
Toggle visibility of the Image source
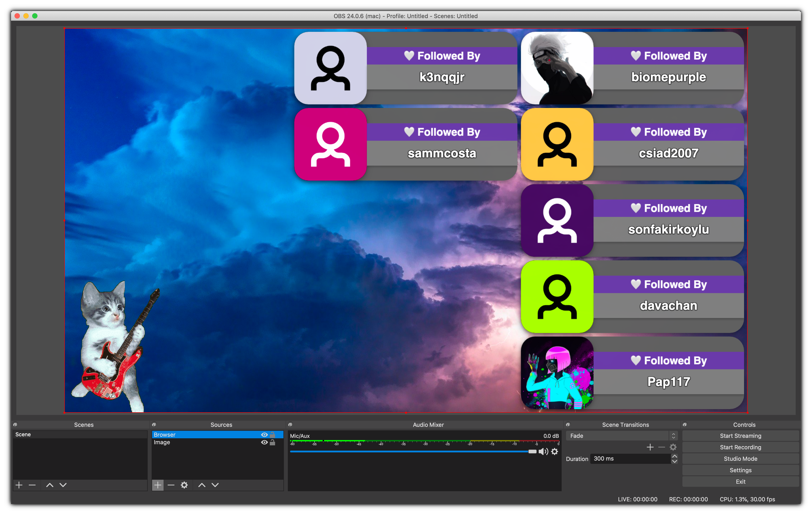coord(264,442)
